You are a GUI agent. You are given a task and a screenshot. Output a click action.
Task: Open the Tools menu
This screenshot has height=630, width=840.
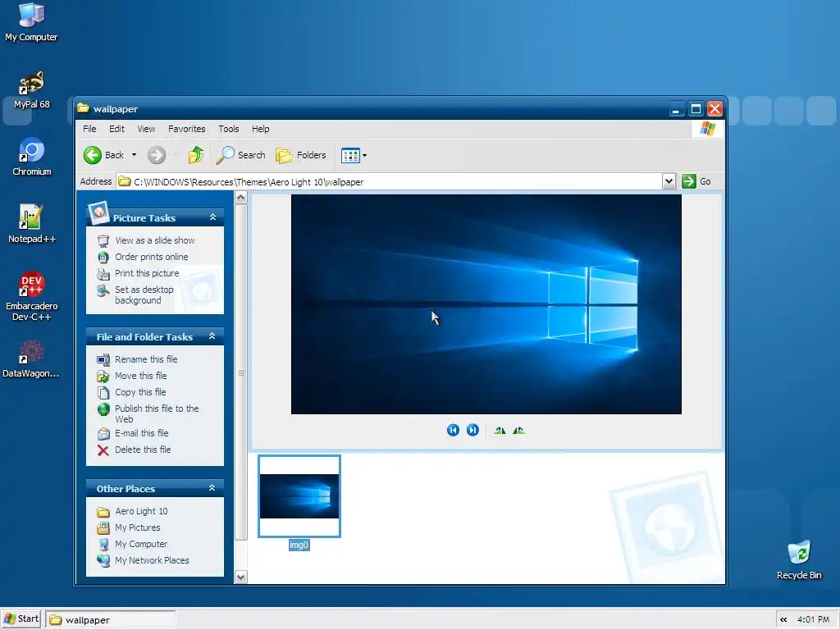(x=229, y=129)
